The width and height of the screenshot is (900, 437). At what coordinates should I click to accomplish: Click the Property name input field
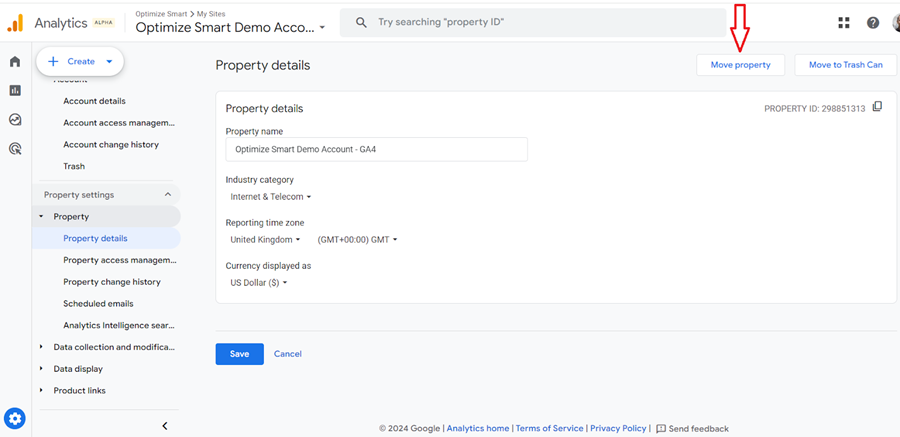pyautogui.click(x=377, y=149)
